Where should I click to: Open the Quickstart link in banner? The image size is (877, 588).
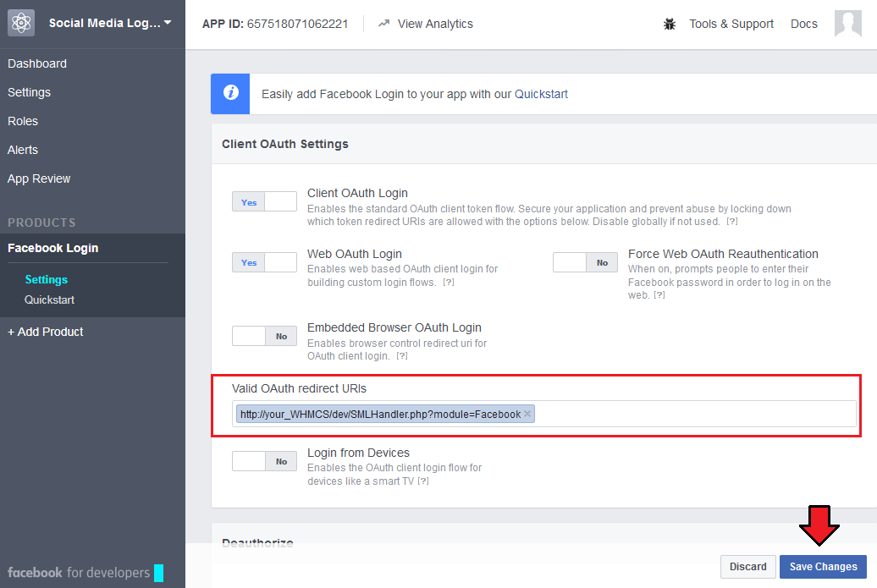(541, 94)
